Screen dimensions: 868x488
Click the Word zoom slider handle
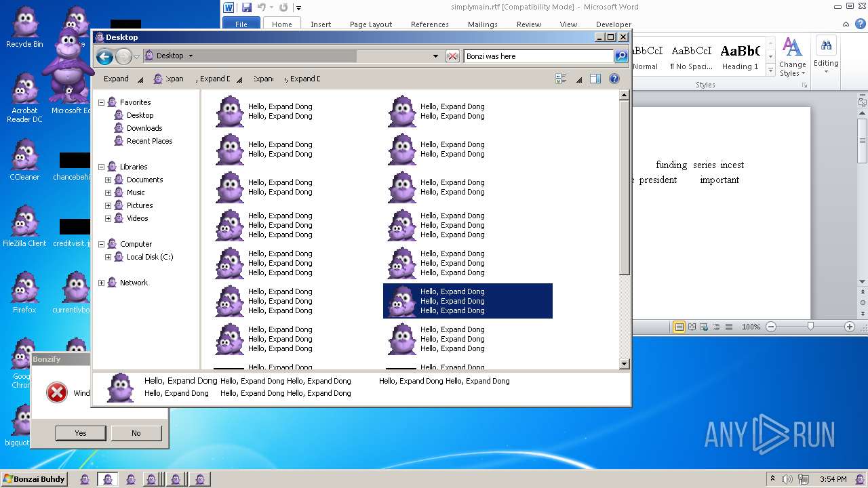(x=810, y=327)
